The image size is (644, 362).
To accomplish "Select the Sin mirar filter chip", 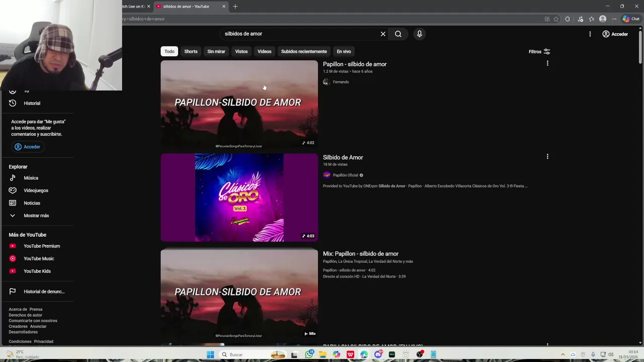I will [x=216, y=51].
